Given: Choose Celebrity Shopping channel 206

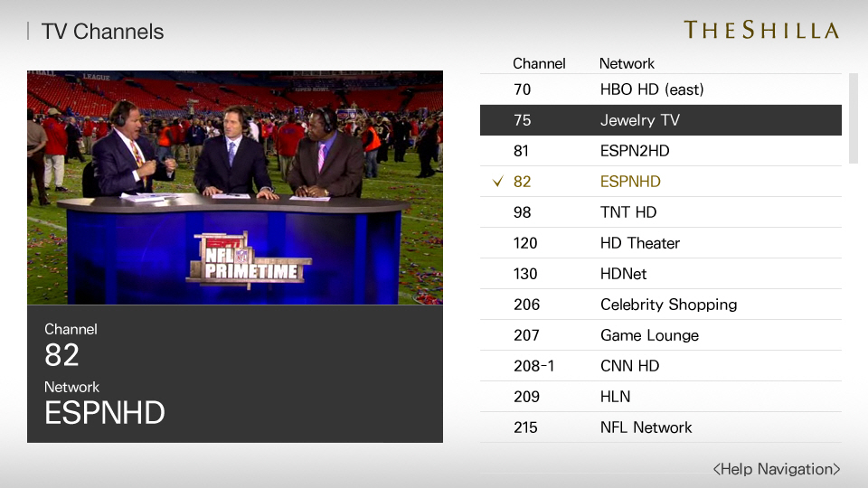Looking at the screenshot, I should [660, 305].
